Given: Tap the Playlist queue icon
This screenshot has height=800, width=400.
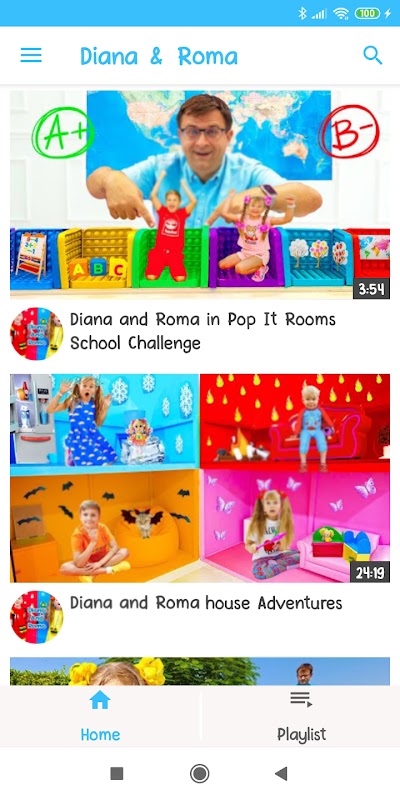Looking at the screenshot, I should [301, 699].
